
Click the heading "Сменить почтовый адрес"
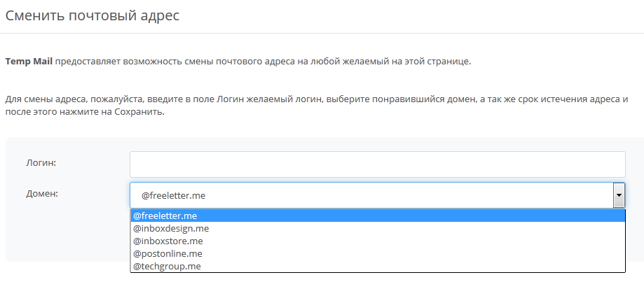pos(93,16)
